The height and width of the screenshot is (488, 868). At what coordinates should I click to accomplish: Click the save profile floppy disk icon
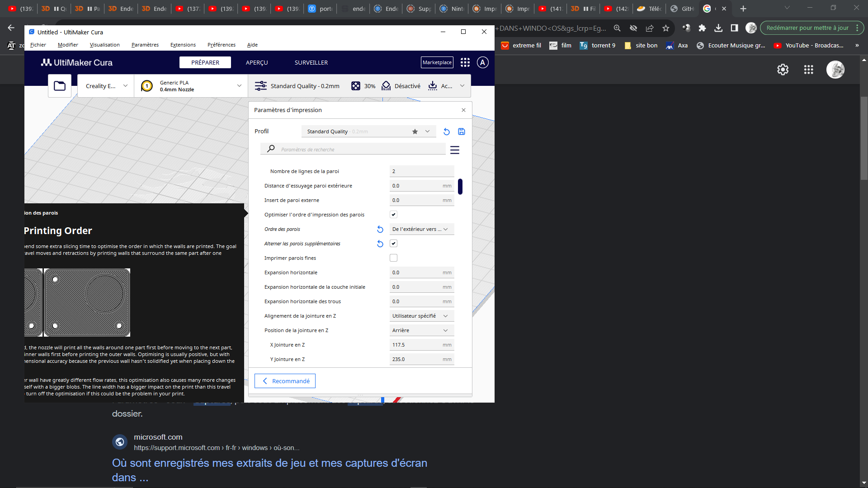461,131
